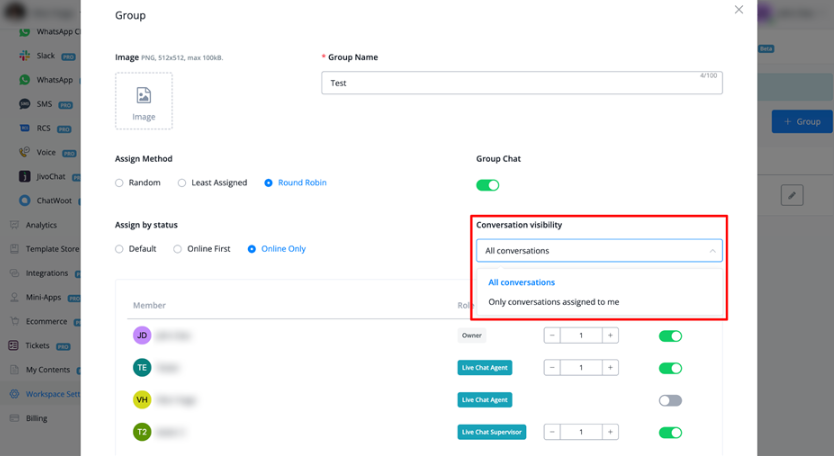Screen dimensions: 834x456
Task: Open Ecommerce section in sidebar
Action: (46, 322)
